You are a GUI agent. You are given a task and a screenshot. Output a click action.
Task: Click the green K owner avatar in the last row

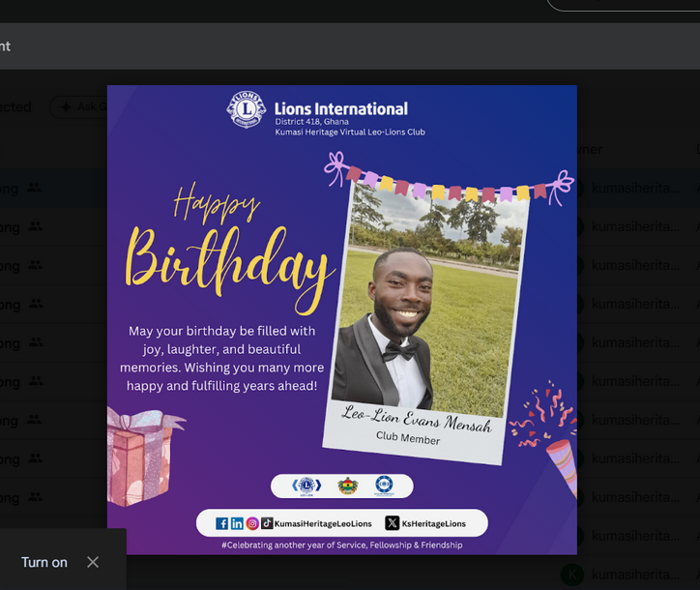[x=572, y=575]
